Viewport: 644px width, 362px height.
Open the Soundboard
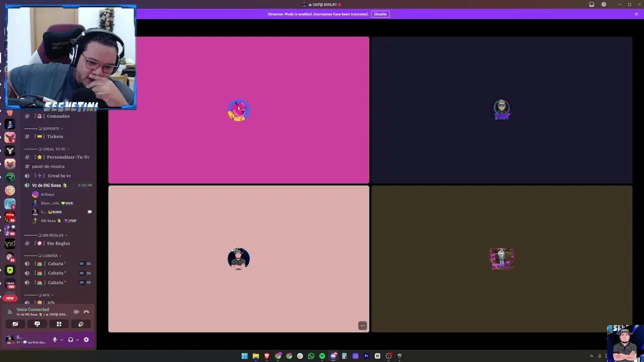(x=80, y=324)
